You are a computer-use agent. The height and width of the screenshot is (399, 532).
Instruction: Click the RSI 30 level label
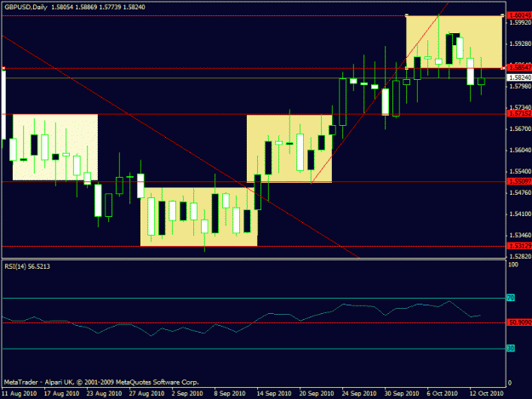[511, 348]
